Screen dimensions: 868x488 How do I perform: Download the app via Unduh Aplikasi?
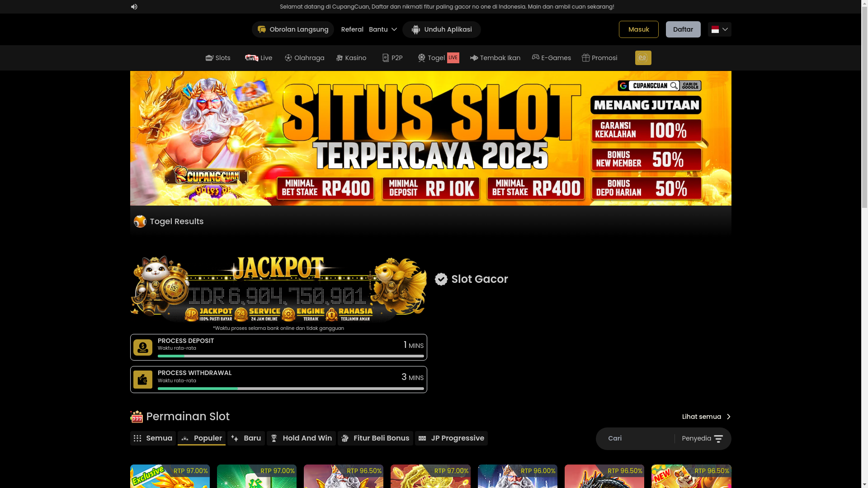[442, 29]
